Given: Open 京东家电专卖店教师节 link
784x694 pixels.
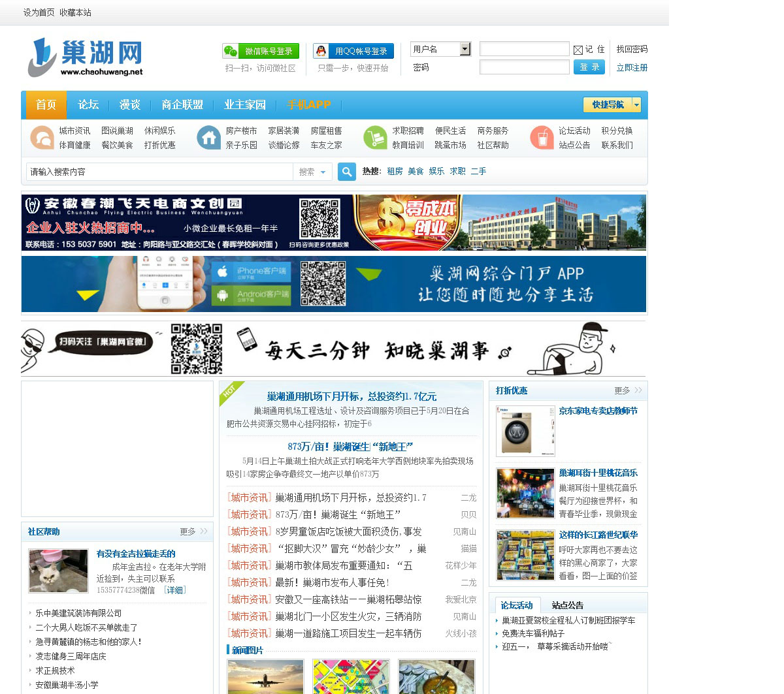Looking at the screenshot, I should (598, 411).
